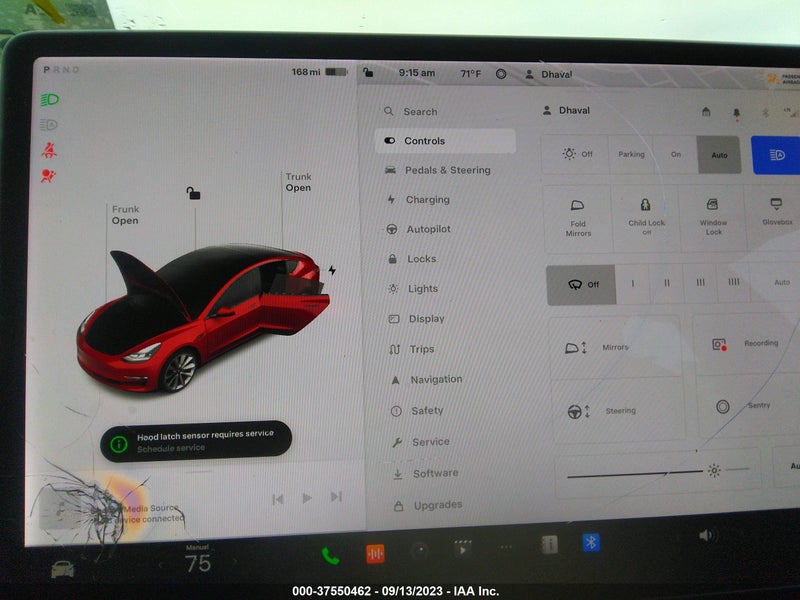Image resolution: width=800 pixels, height=600 pixels.
Task: Toggle the Window Lock control
Action: tap(713, 218)
